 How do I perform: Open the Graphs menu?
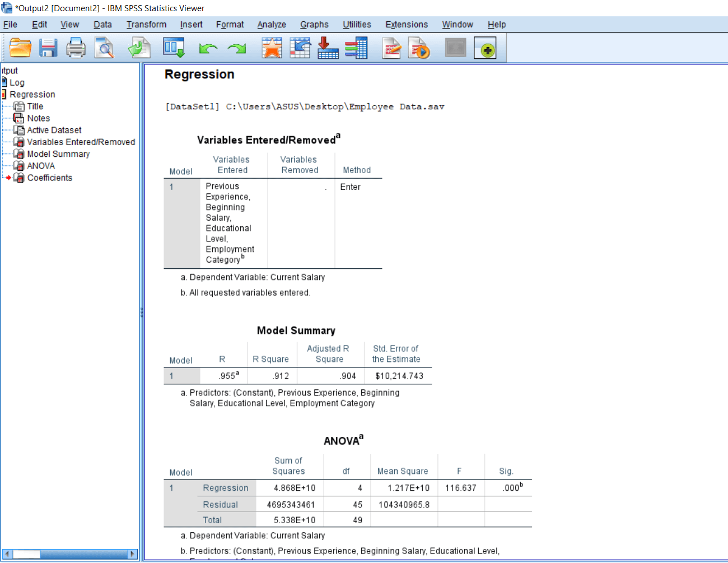click(314, 25)
